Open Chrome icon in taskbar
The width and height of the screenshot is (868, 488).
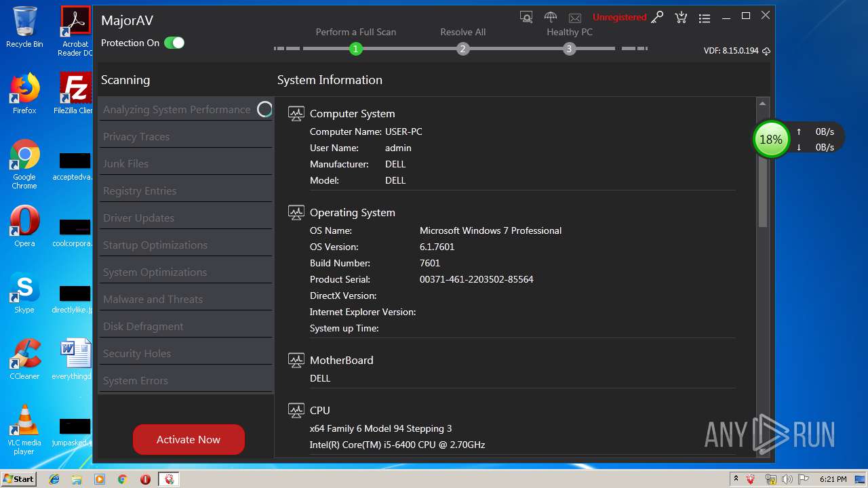pyautogui.click(x=122, y=479)
